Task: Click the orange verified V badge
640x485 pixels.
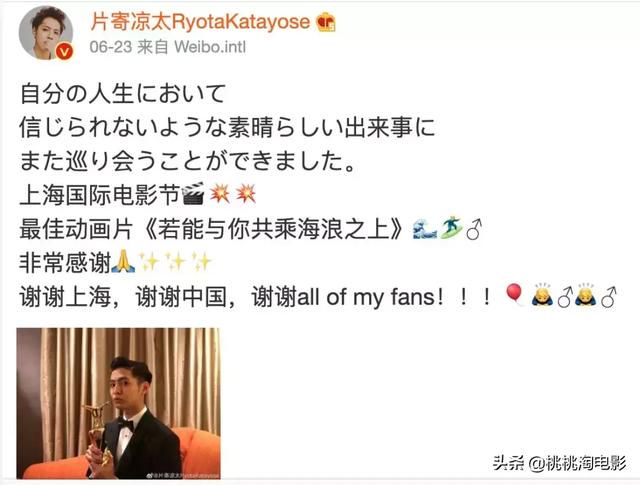Action: [64, 52]
